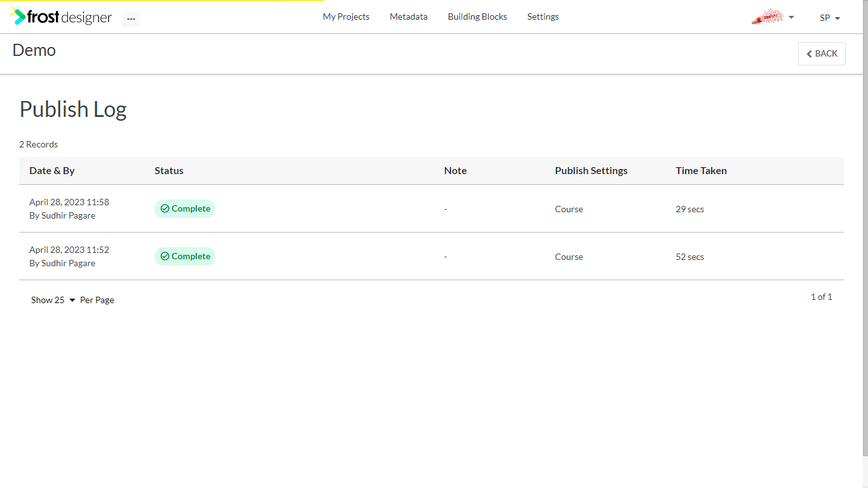Click the Note column header
868x488 pixels.
click(456, 170)
